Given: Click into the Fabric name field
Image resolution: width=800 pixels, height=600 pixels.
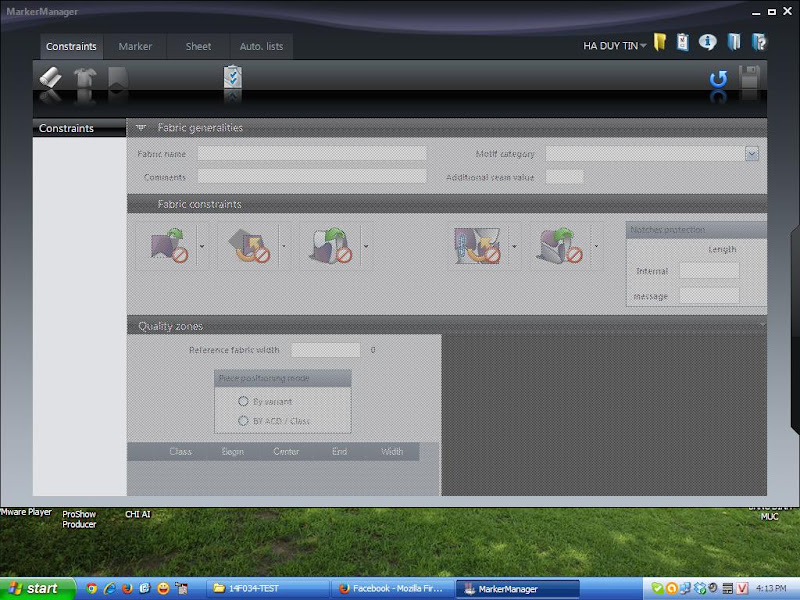Looking at the screenshot, I should pyautogui.click(x=312, y=154).
